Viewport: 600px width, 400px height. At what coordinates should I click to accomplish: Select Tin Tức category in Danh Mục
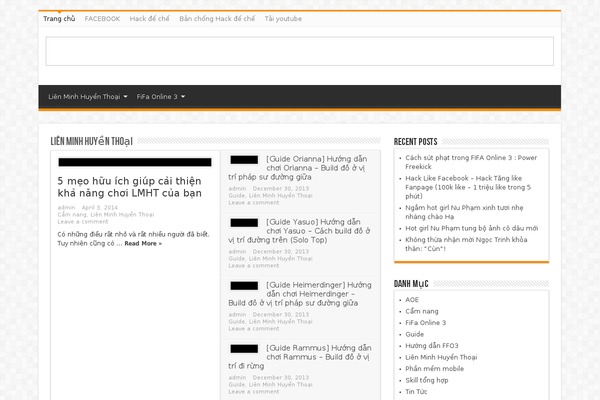416,392
